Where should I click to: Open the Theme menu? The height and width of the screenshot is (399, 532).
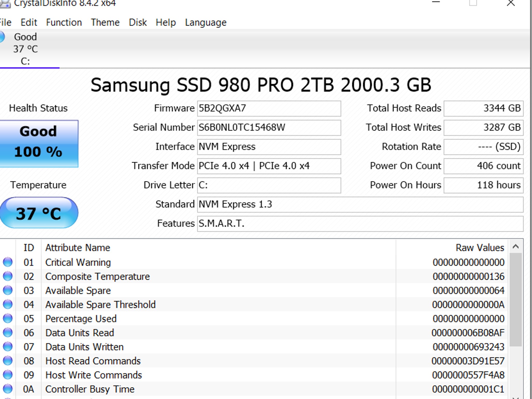(105, 23)
